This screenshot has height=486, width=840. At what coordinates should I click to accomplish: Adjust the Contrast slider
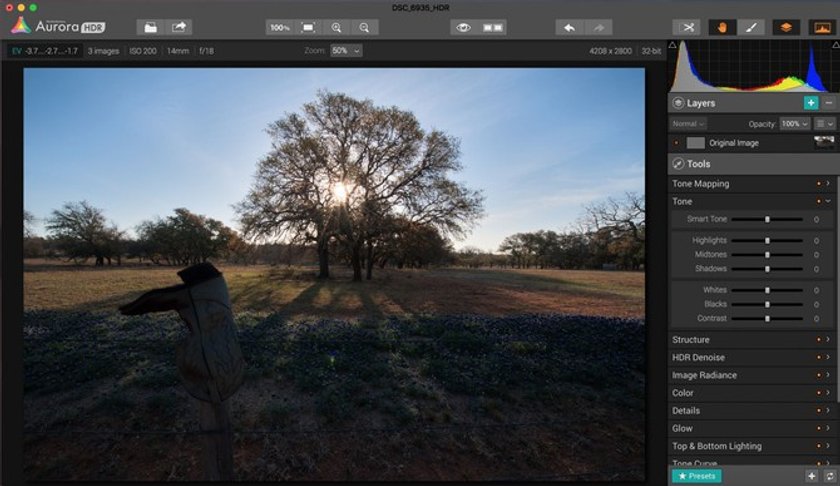767,318
